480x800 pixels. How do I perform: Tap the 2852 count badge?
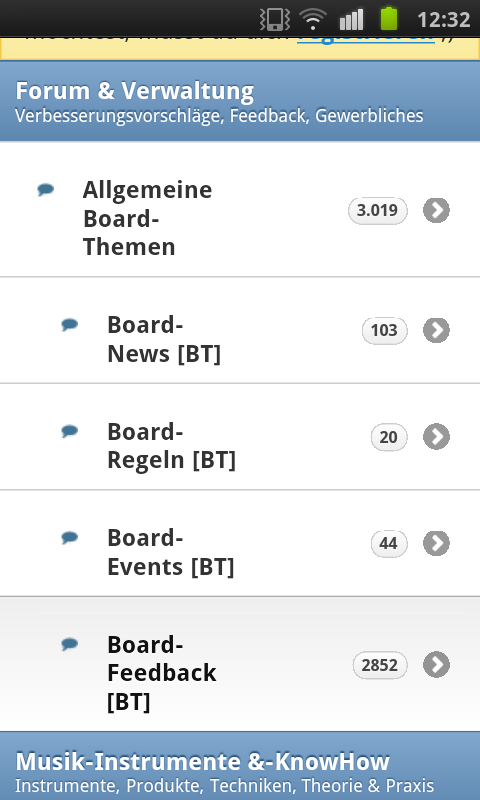click(380, 665)
